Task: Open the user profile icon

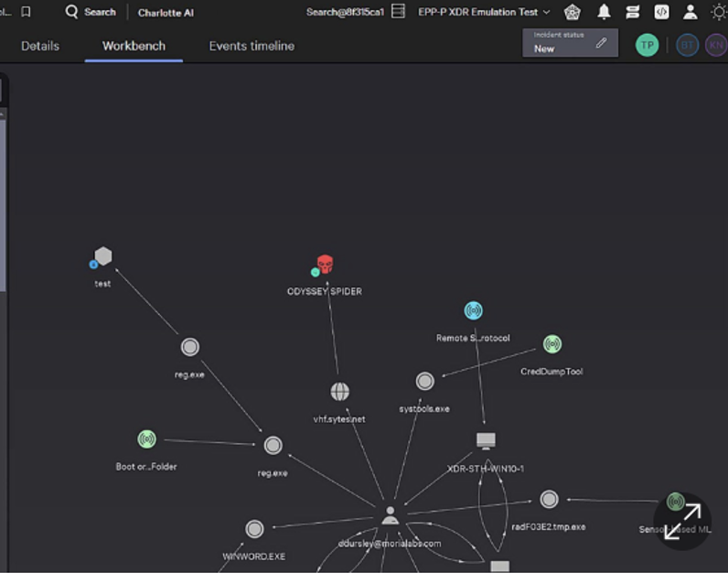Action: pyautogui.click(x=691, y=12)
